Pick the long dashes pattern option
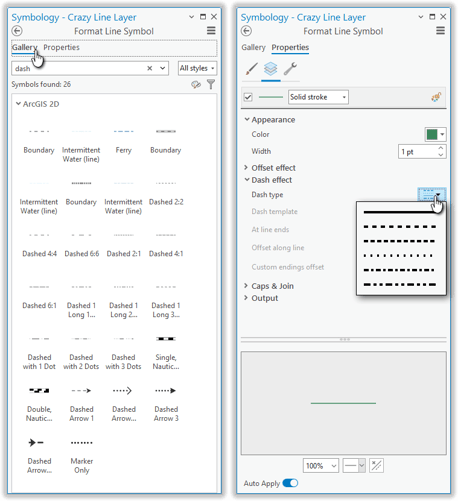 tap(400, 241)
